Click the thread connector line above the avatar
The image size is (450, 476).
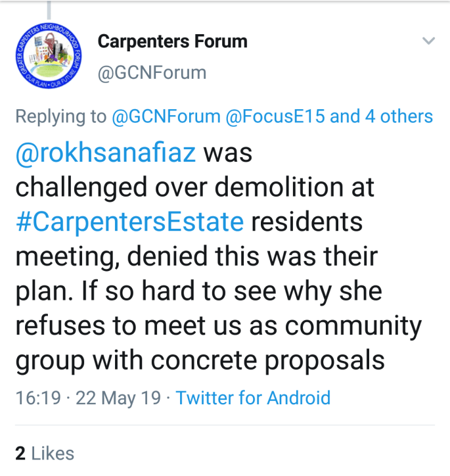point(48,9)
